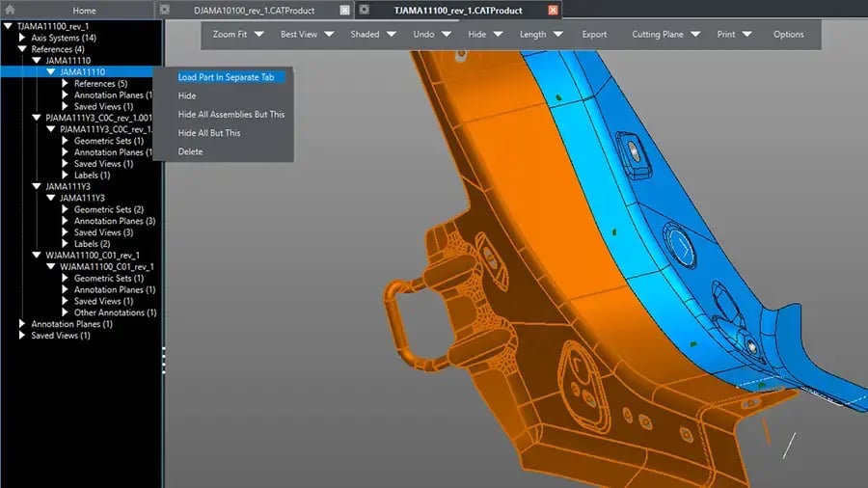Open the Length dropdown arrow
Viewport: 868px width, 488px height.
558,35
